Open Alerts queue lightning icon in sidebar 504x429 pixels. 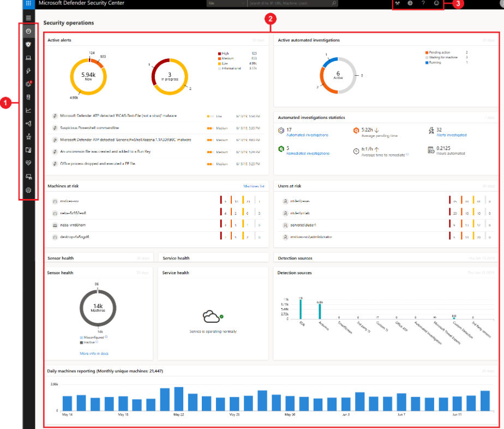coord(28,71)
